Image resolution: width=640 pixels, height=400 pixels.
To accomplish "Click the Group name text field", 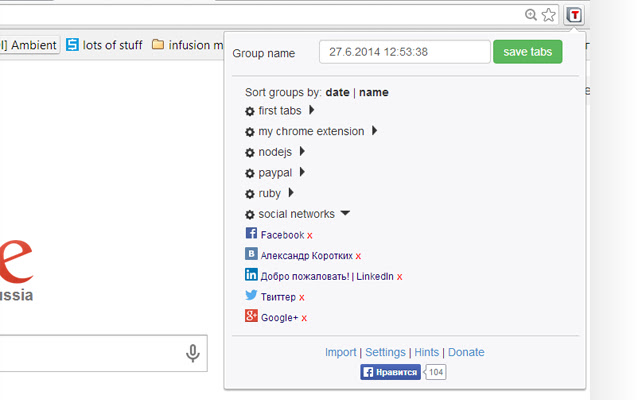I will click(404, 52).
